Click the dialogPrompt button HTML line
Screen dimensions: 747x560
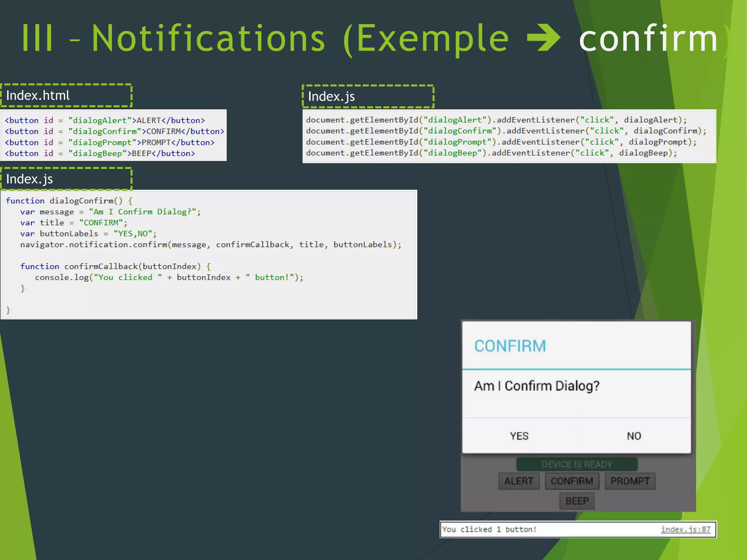(109, 142)
